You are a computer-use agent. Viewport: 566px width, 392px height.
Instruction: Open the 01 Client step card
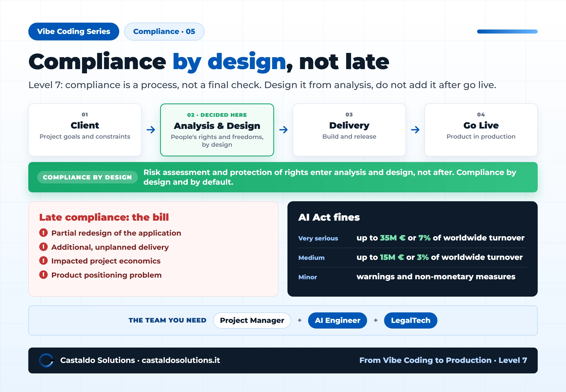coord(85,130)
